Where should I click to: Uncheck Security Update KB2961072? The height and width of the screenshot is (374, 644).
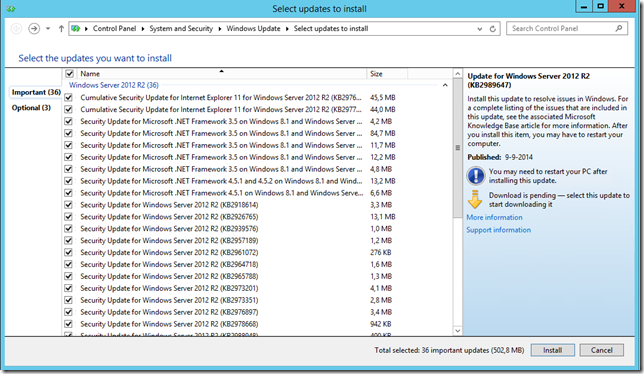pyautogui.click(x=68, y=252)
